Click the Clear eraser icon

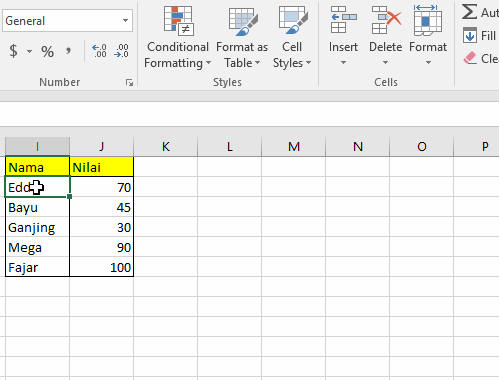point(470,58)
